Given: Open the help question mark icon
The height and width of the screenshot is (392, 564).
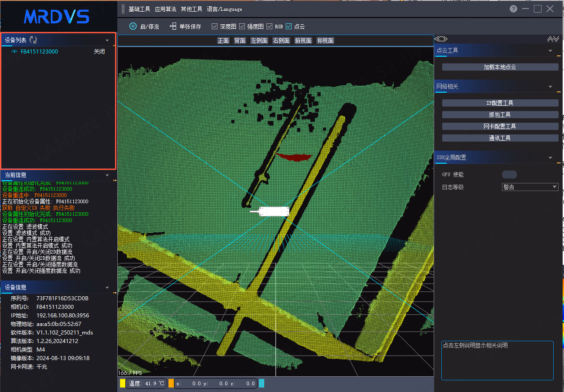Looking at the screenshot, I should coord(513,9).
